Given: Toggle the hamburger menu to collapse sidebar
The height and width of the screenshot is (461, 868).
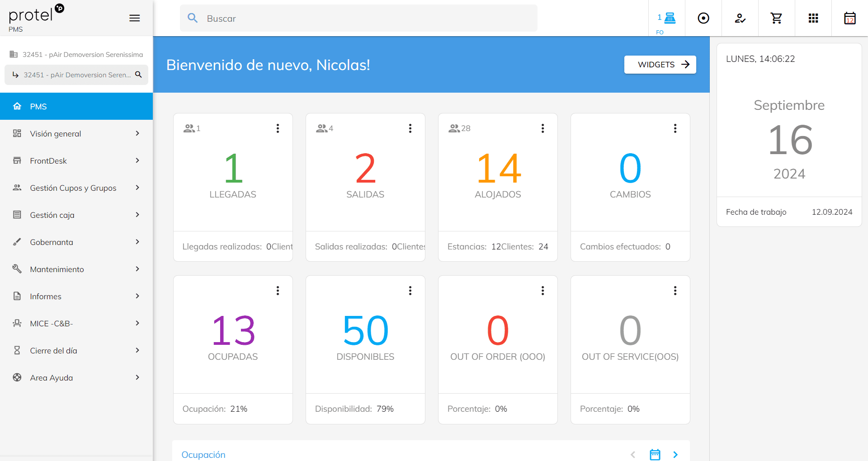Looking at the screenshot, I should 134,18.
